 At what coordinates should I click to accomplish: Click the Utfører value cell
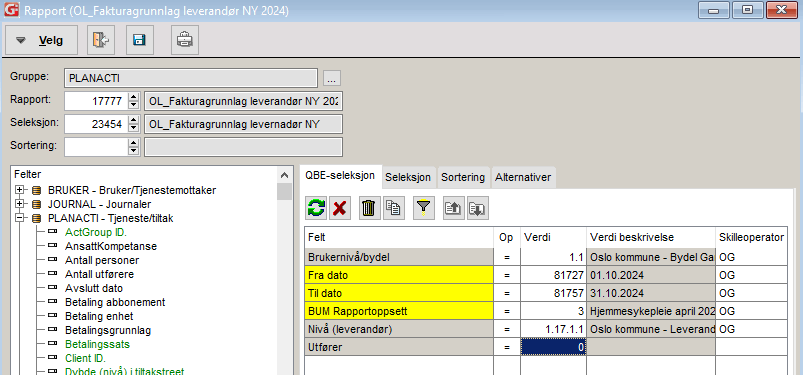click(553, 347)
